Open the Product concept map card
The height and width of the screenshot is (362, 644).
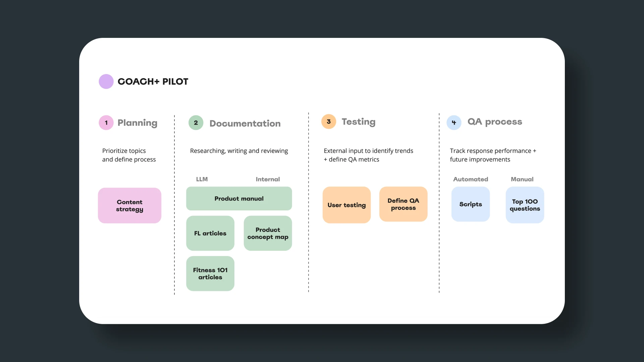pyautogui.click(x=268, y=233)
